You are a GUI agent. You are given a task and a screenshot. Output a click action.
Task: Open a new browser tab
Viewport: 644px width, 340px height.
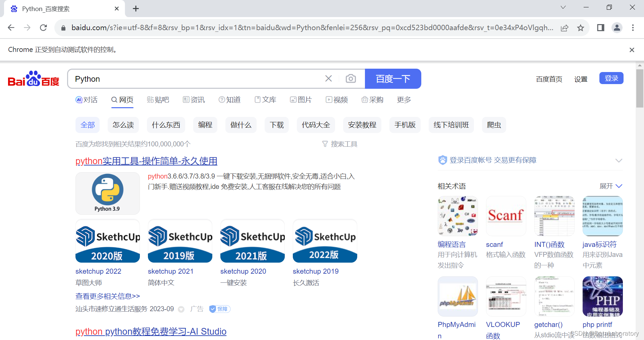(136, 9)
